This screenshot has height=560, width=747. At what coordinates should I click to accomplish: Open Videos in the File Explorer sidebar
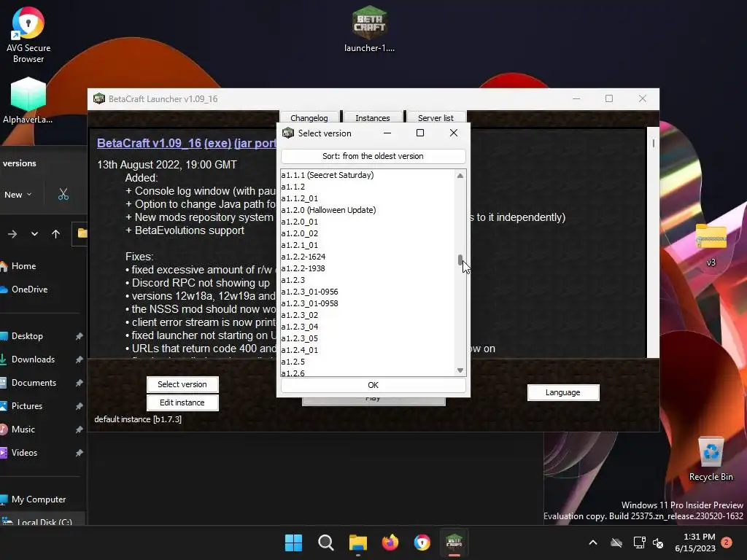tap(24, 453)
